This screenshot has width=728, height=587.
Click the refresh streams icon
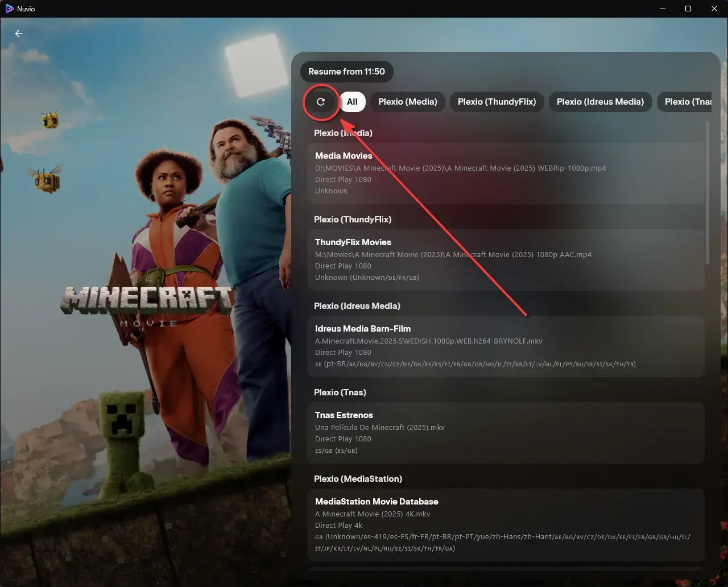321,102
